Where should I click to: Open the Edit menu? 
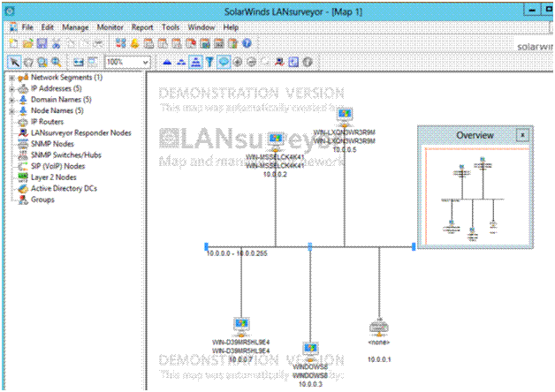pyautogui.click(x=47, y=27)
